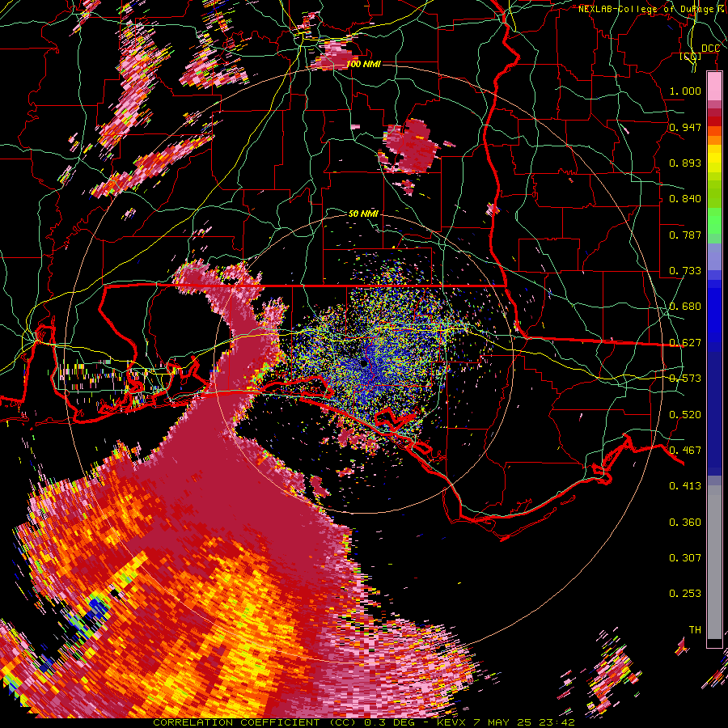Pick the light pink swatch atop the color bar

pos(714,86)
